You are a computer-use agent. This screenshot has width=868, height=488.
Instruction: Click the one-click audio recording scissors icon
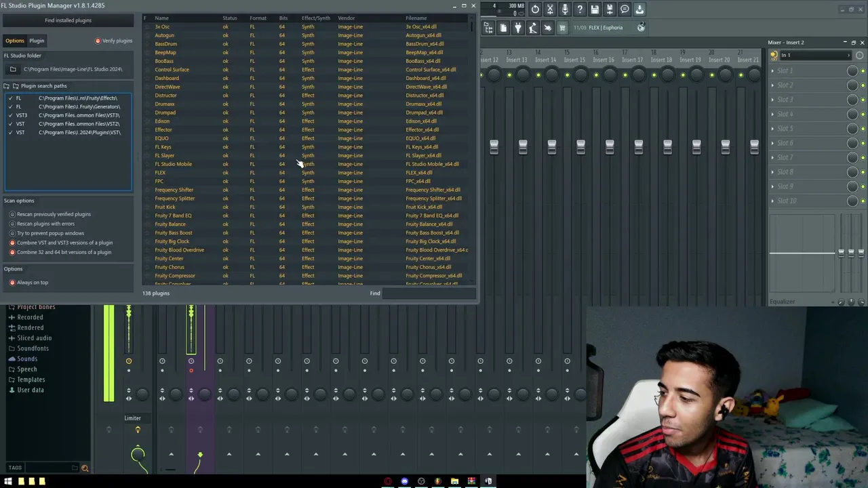pyautogui.click(x=550, y=9)
